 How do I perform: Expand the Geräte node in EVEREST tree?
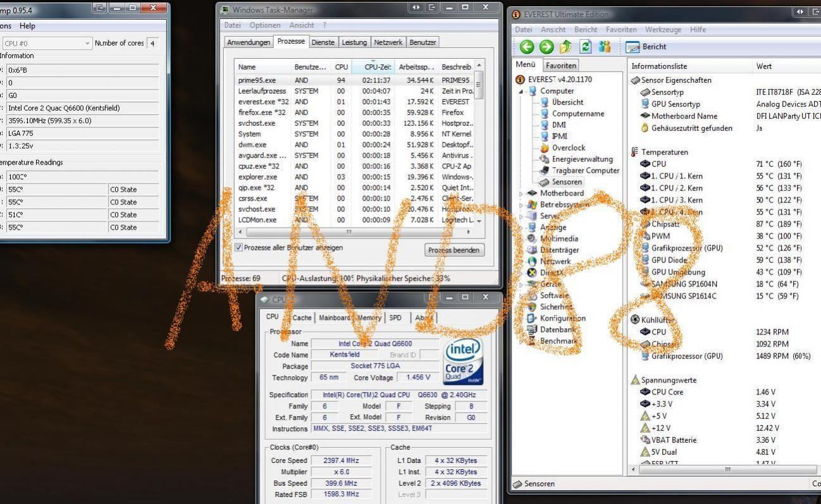pyautogui.click(x=521, y=284)
